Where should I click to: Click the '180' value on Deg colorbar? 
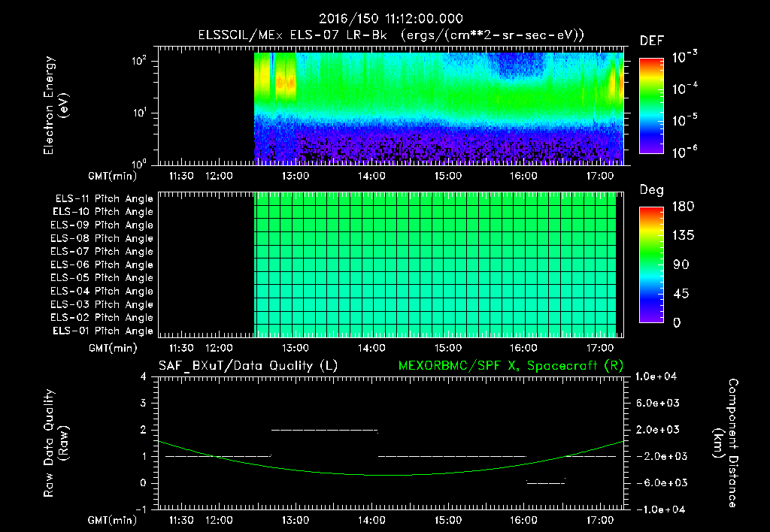(683, 206)
